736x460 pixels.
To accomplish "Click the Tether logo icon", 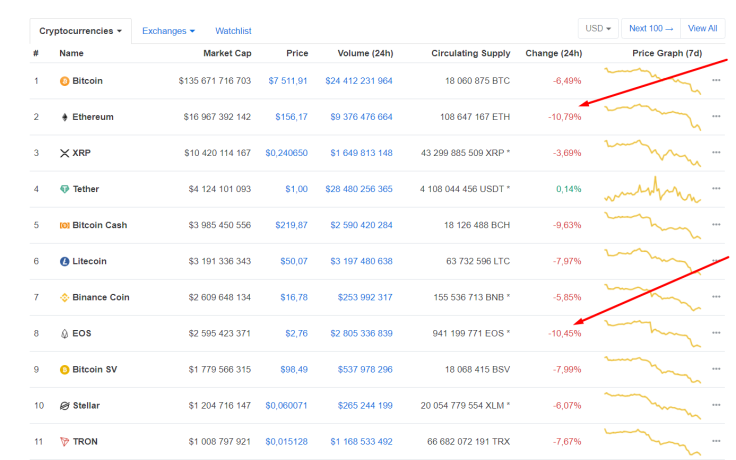I will point(64,189).
